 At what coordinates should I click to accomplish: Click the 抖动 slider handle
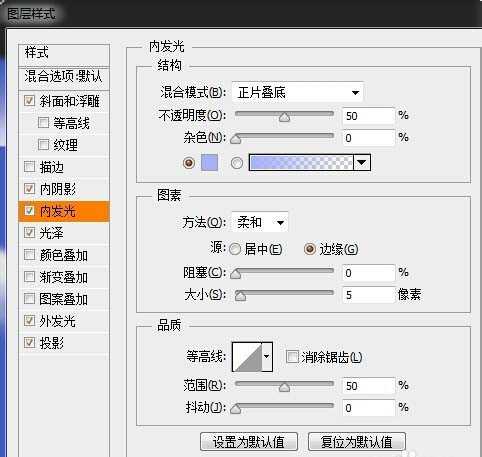(235, 409)
